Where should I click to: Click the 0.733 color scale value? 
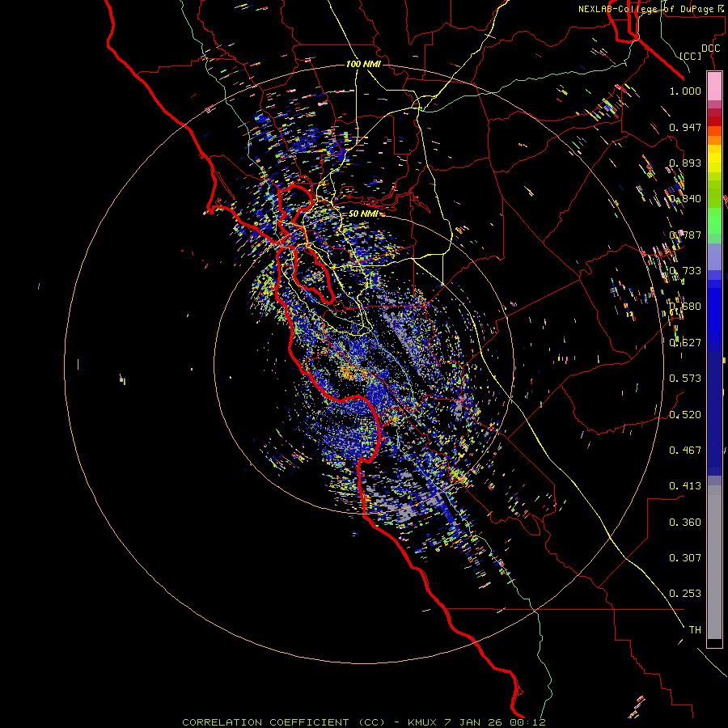pyautogui.click(x=685, y=271)
